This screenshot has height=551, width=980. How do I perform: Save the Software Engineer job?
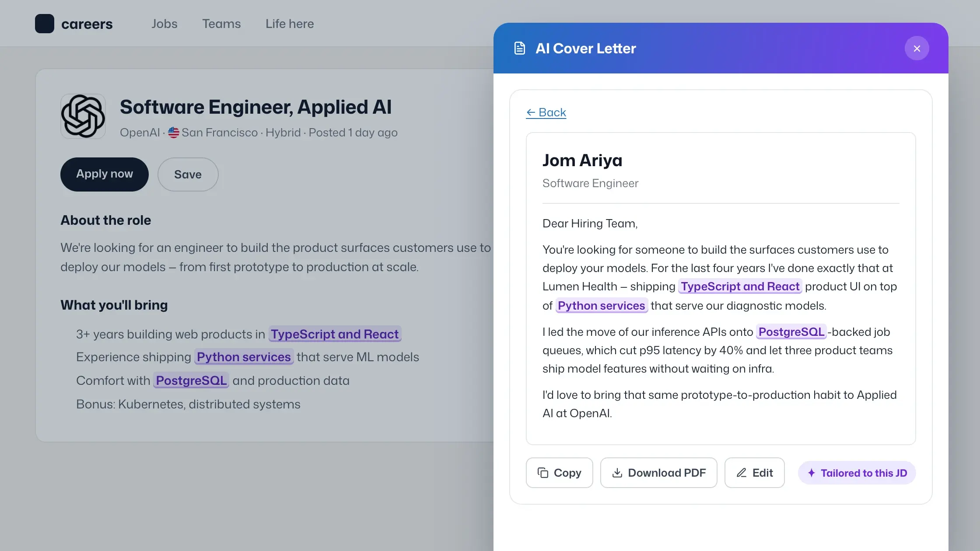[188, 174]
